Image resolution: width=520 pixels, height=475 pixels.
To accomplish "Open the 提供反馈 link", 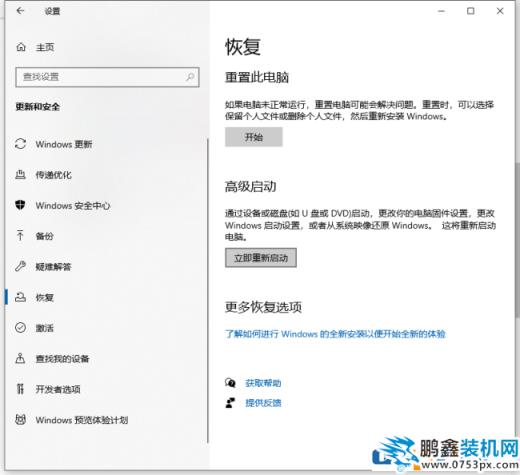I will tap(263, 403).
